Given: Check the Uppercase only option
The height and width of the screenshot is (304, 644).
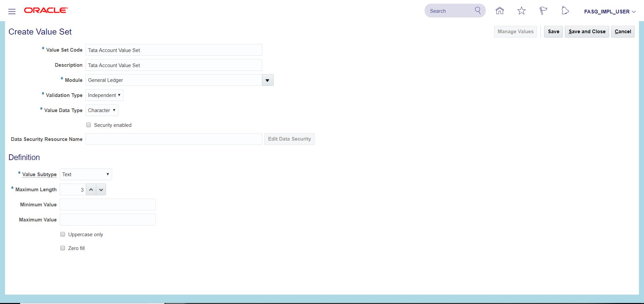Looking at the screenshot, I should point(63,234).
